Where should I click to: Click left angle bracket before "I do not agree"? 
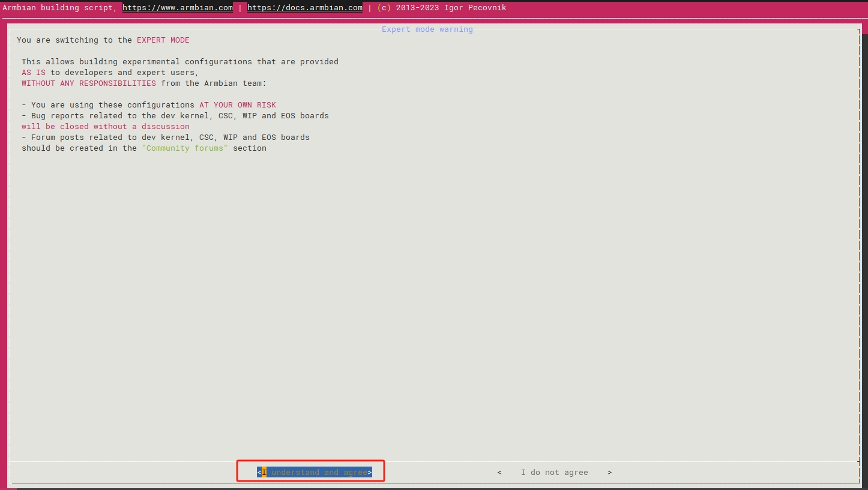tap(499, 473)
